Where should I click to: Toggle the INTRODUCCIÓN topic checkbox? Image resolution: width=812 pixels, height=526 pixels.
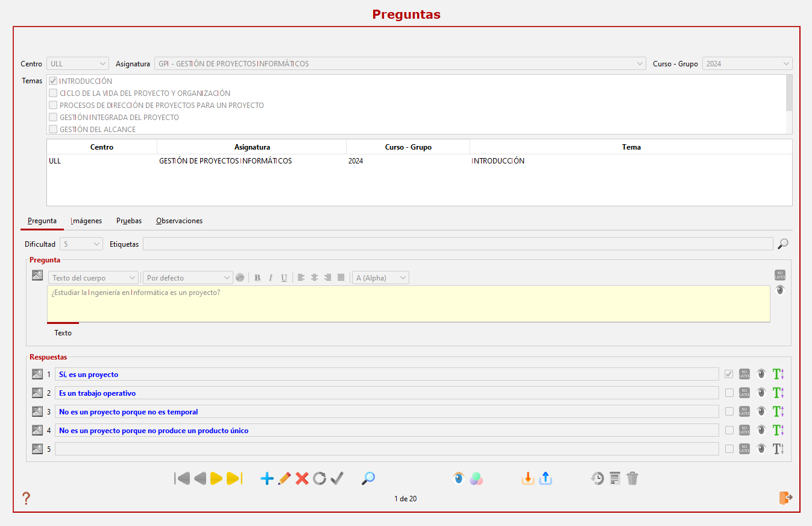point(53,81)
